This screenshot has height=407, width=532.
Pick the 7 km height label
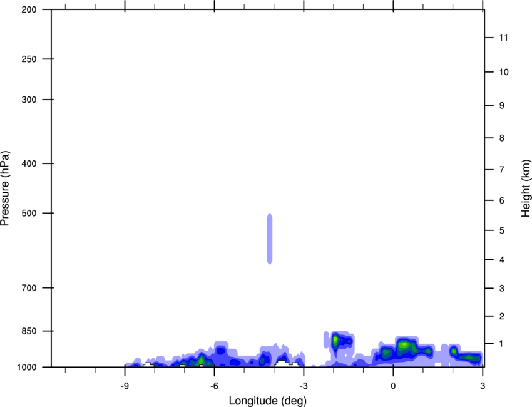click(x=502, y=170)
